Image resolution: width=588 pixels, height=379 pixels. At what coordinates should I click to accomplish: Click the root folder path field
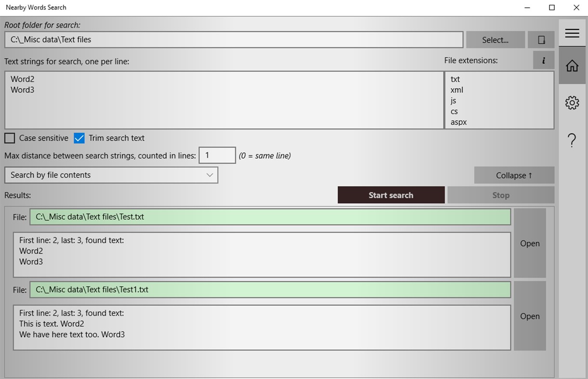(x=234, y=40)
